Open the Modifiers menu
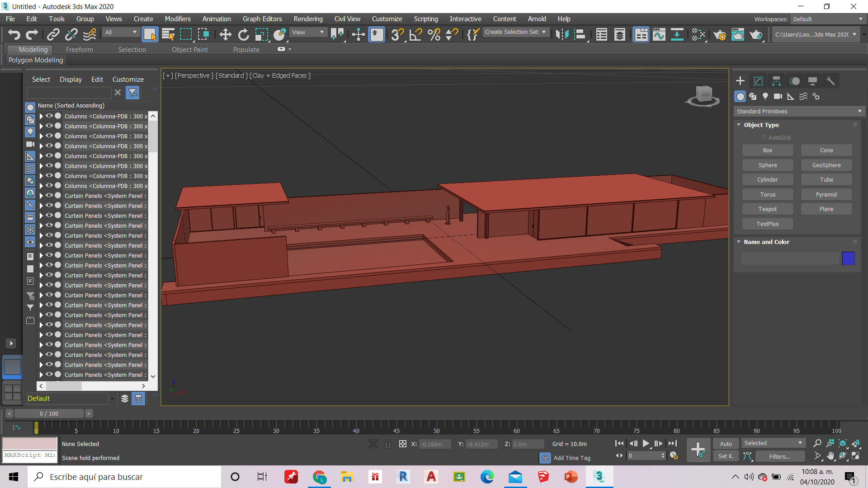The height and width of the screenshot is (488, 868). pyautogui.click(x=178, y=19)
